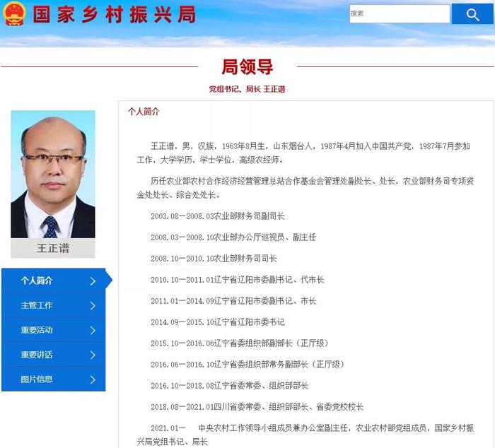Click the chevron arrow beside 重要活动
495x448 pixels.
point(93,330)
